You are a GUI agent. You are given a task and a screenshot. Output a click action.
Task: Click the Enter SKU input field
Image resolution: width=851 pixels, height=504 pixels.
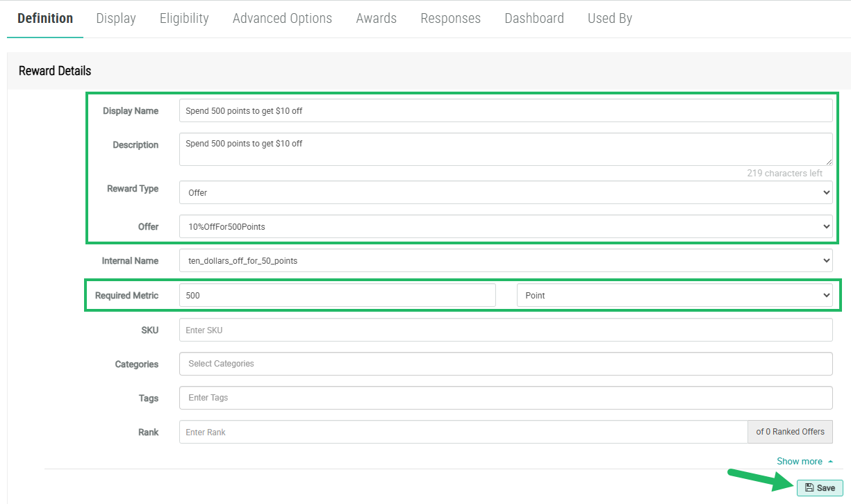(x=505, y=330)
